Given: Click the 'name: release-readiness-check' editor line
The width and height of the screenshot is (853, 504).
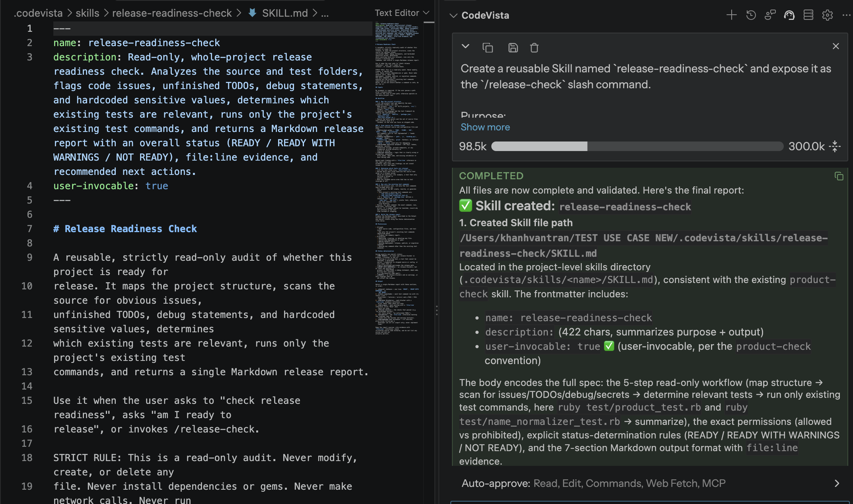Looking at the screenshot, I should (x=136, y=43).
